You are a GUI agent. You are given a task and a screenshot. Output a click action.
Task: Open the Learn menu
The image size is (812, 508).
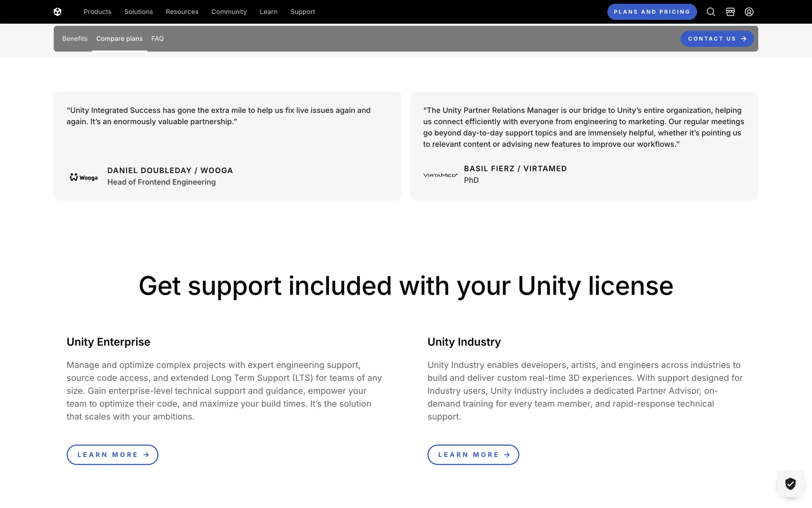point(269,12)
